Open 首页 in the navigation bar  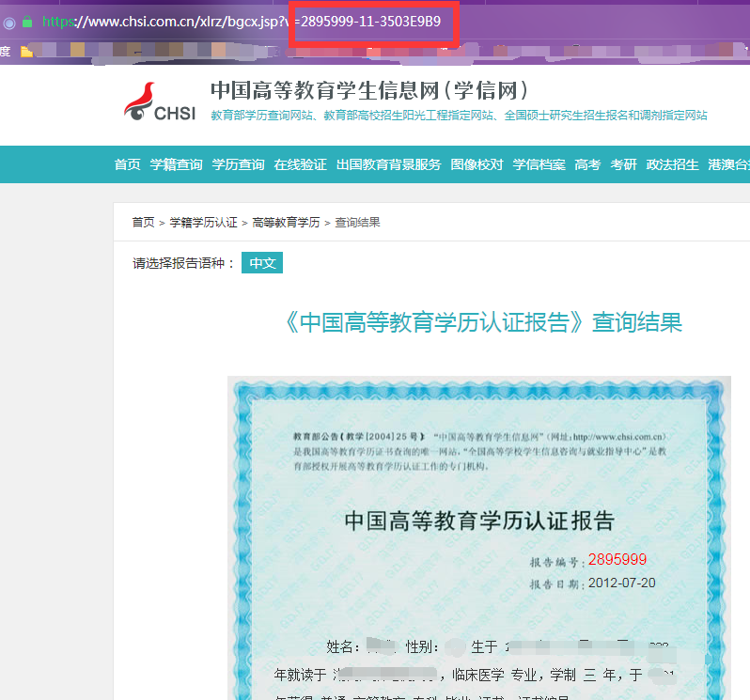[128, 164]
